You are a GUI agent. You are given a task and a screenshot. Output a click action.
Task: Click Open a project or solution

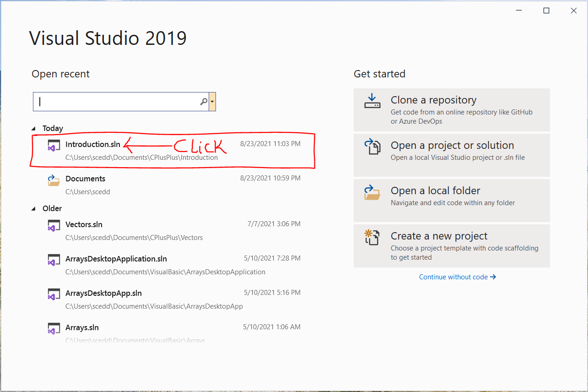452,155
